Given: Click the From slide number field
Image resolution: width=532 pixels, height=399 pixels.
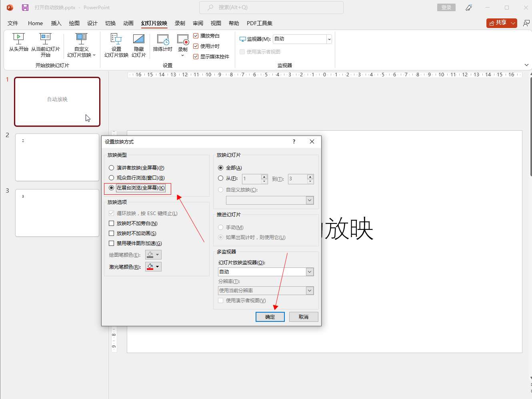Looking at the screenshot, I should click(x=252, y=179).
